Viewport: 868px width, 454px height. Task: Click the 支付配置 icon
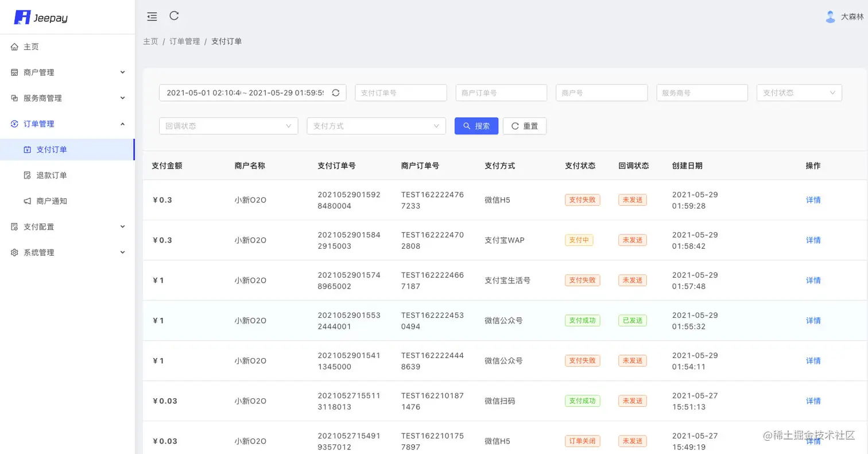point(15,227)
